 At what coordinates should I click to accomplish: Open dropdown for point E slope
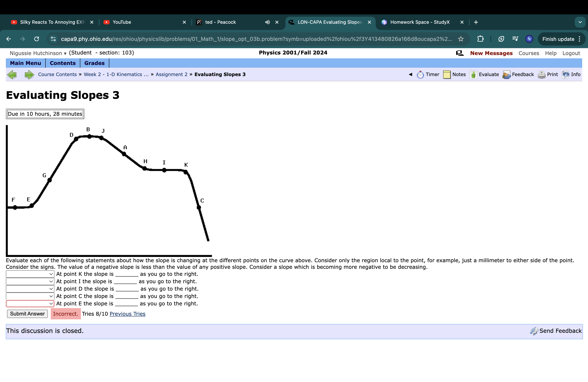click(x=30, y=304)
